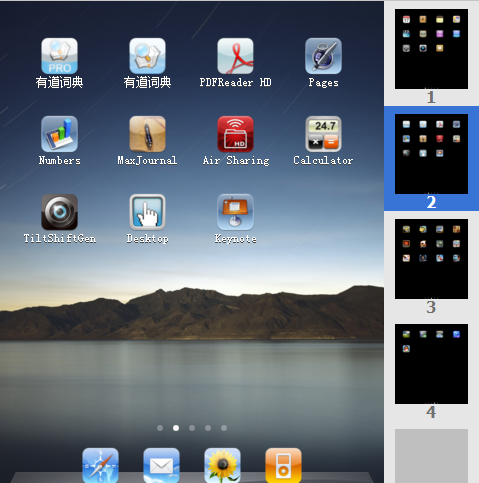The width and height of the screenshot is (479, 483).
Task: Tap the third page indicator dot
Action: pyautogui.click(x=192, y=428)
